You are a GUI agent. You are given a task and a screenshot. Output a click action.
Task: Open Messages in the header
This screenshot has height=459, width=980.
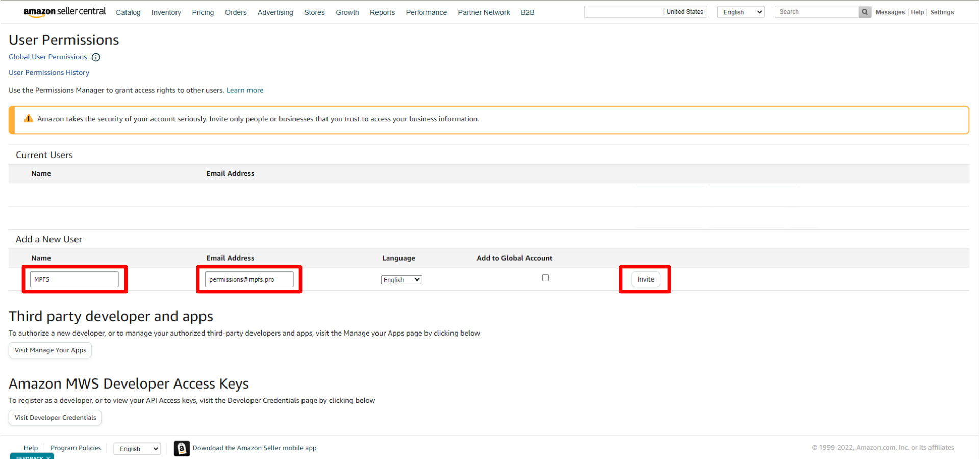coord(890,12)
